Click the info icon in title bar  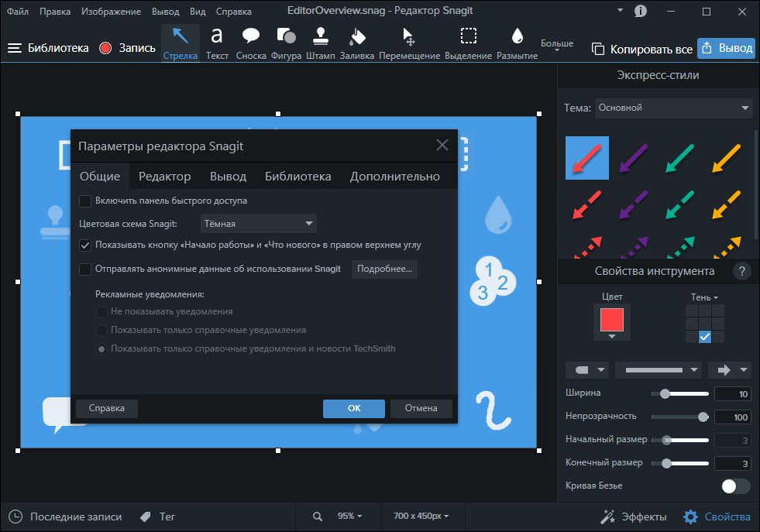(x=641, y=11)
